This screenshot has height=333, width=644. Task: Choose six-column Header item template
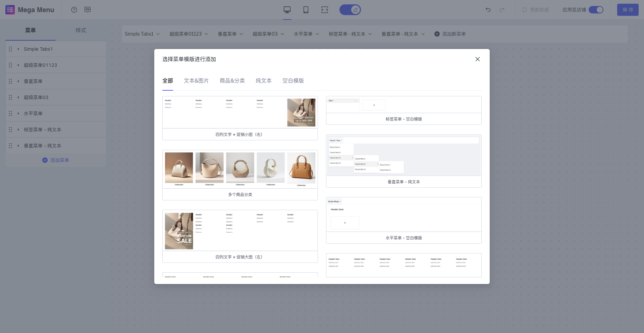point(404,265)
